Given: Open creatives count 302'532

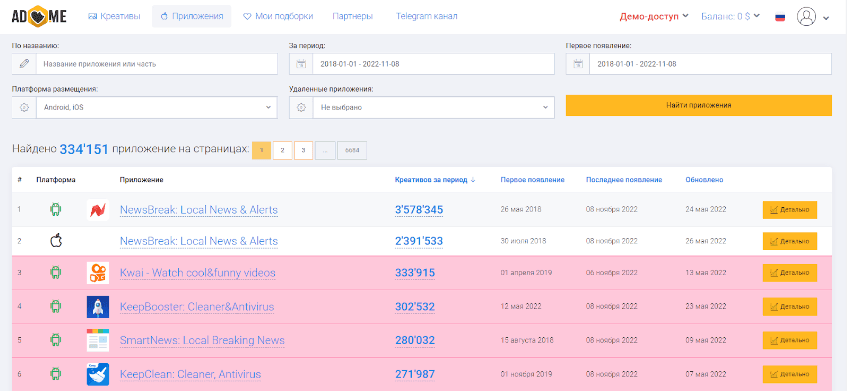Looking at the screenshot, I should (415, 307).
